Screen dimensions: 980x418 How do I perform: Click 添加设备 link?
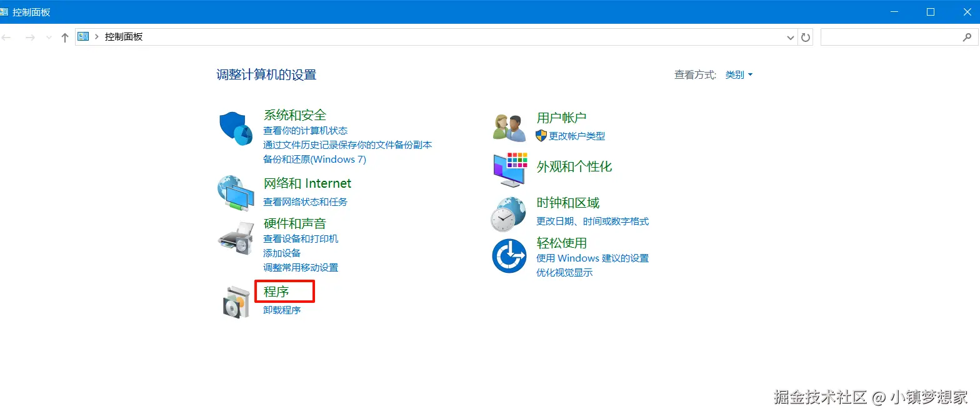point(282,253)
